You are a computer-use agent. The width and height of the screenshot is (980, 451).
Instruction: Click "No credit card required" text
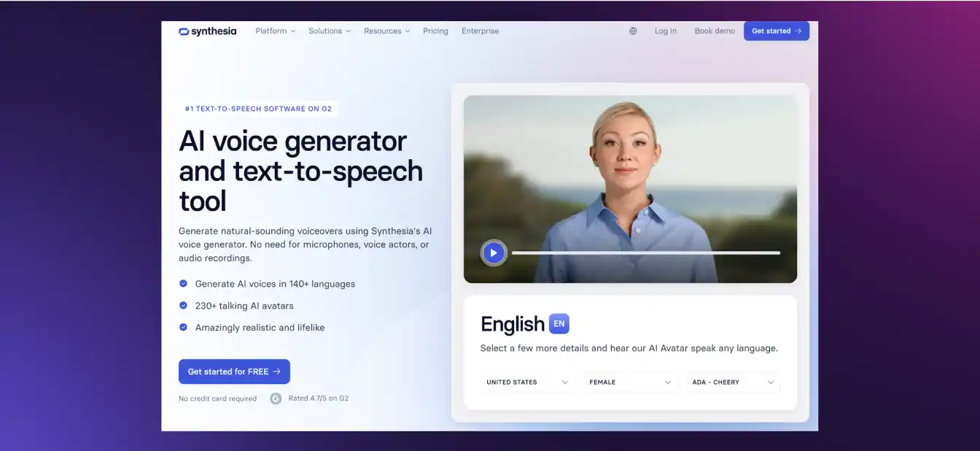coord(217,398)
